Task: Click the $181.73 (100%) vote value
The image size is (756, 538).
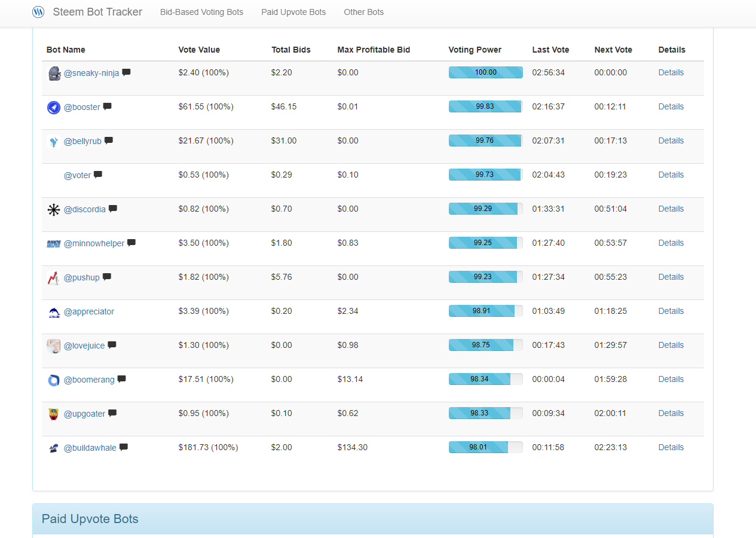Action: click(208, 447)
